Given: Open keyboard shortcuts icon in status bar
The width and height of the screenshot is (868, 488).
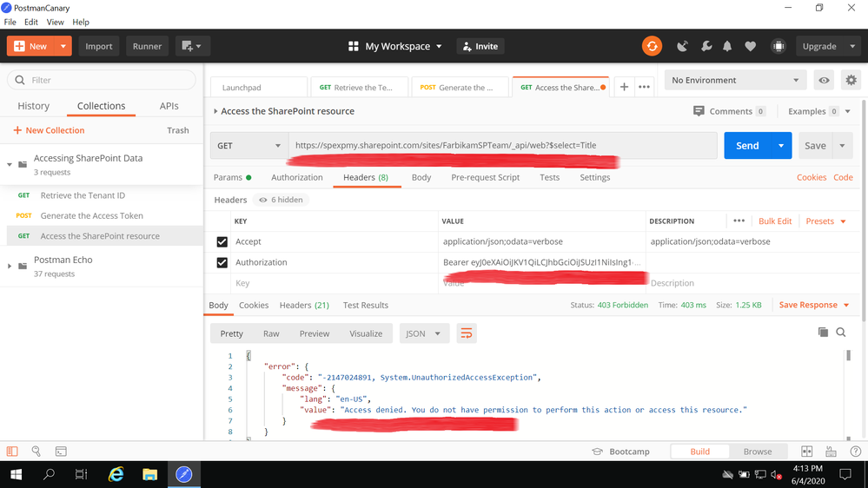Looking at the screenshot, I should click(x=831, y=452).
